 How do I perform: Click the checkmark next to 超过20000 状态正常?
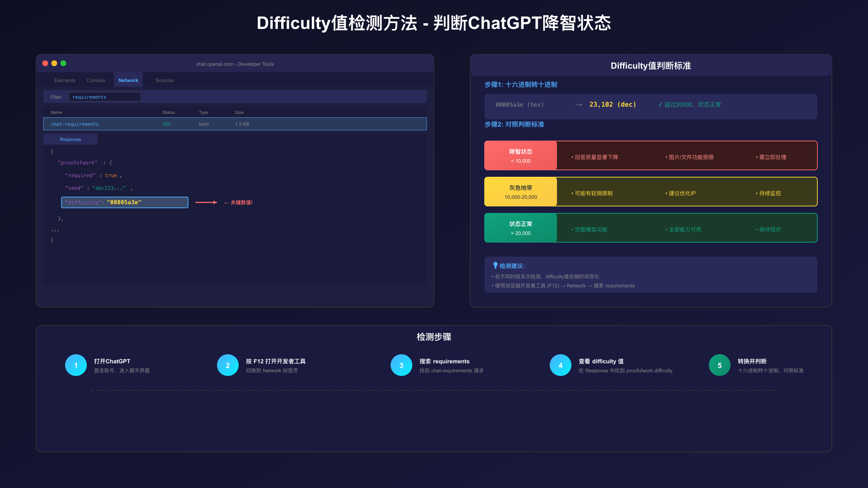click(x=660, y=104)
